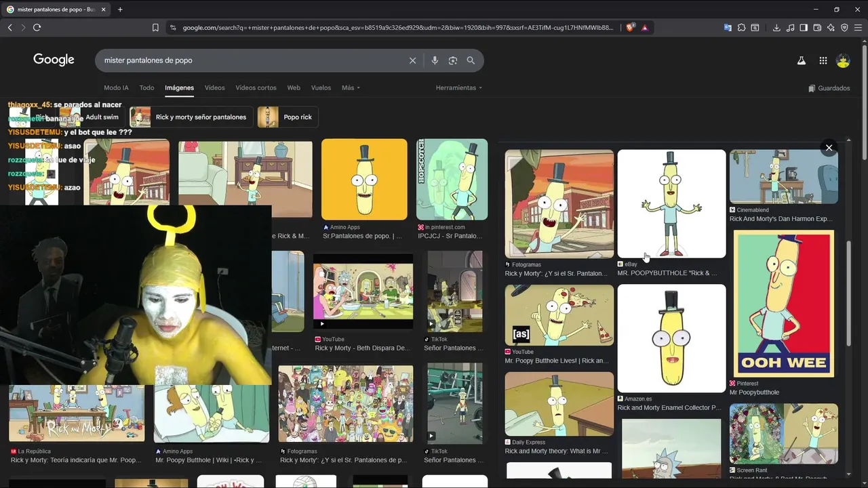Screen dimensions: 868x488
Task: Open the Extensions puzzle icon
Action: (741, 28)
